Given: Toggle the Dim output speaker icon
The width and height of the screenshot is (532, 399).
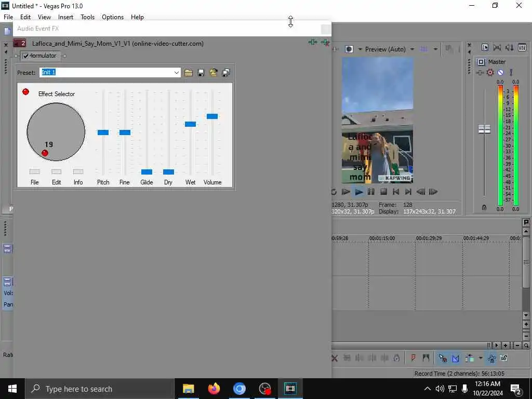Looking at the screenshot, I should [509, 47].
